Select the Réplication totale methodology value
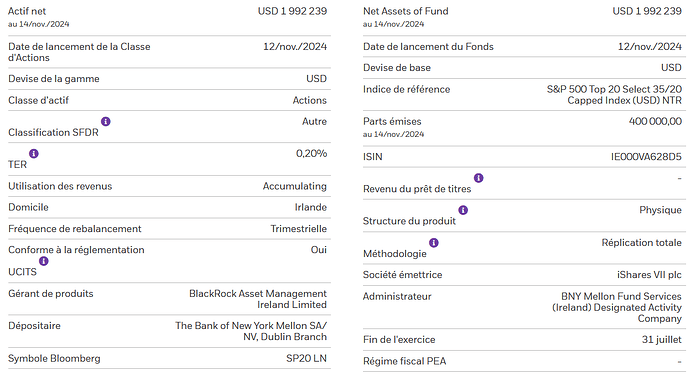Viewport: 690px width, 375px height. pyautogui.click(x=642, y=243)
